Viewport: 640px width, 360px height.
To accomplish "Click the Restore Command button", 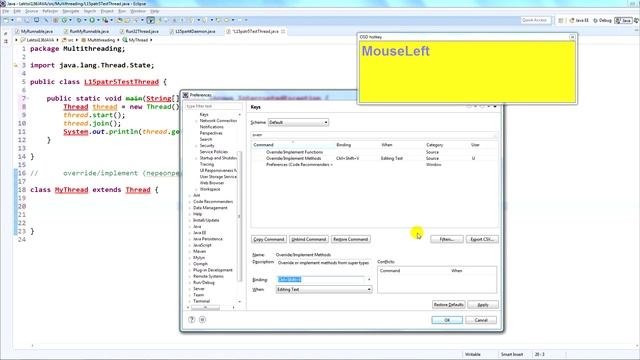I will (350, 239).
